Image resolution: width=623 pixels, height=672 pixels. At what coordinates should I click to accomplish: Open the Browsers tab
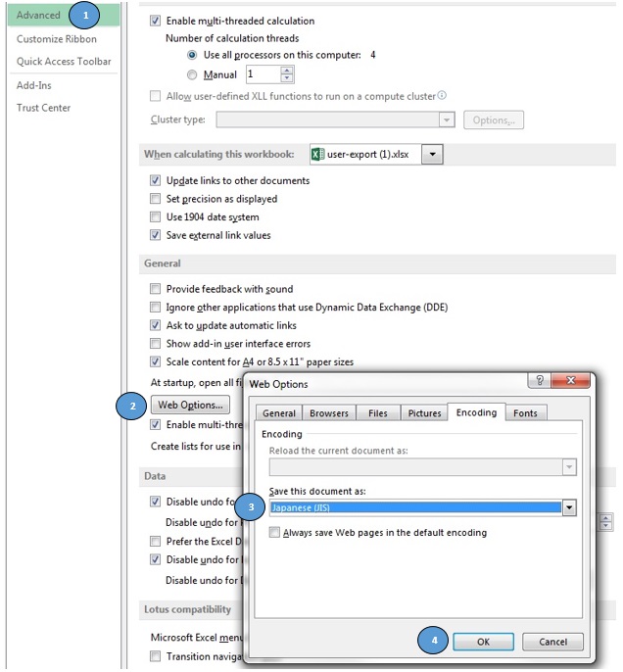[329, 413]
